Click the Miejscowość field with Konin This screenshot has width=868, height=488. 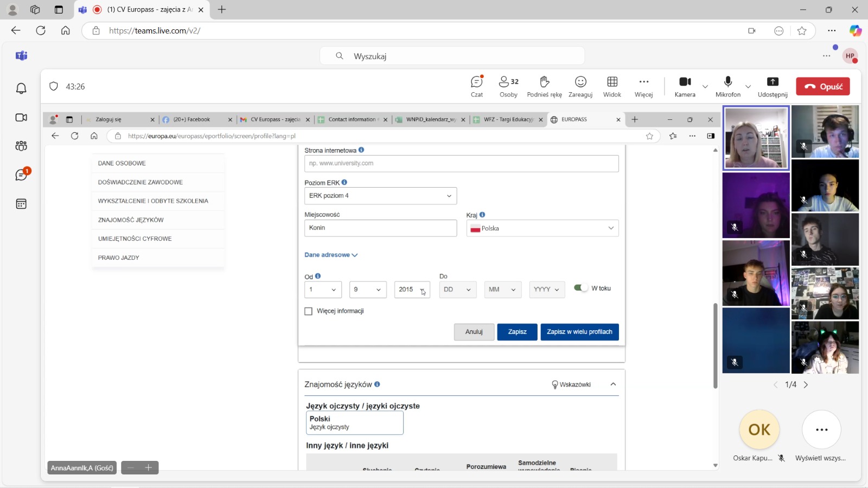tap(380, 228)
